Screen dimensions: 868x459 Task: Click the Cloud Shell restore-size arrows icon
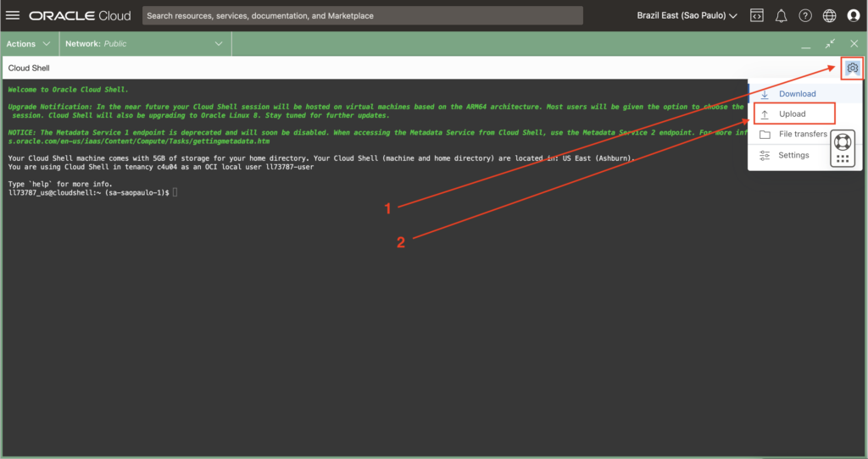[830, 44]
